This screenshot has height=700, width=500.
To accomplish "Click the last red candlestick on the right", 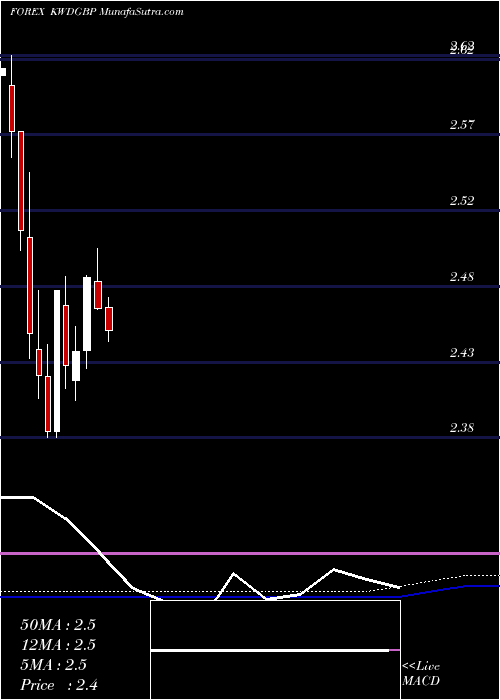I will coord(109,319).
